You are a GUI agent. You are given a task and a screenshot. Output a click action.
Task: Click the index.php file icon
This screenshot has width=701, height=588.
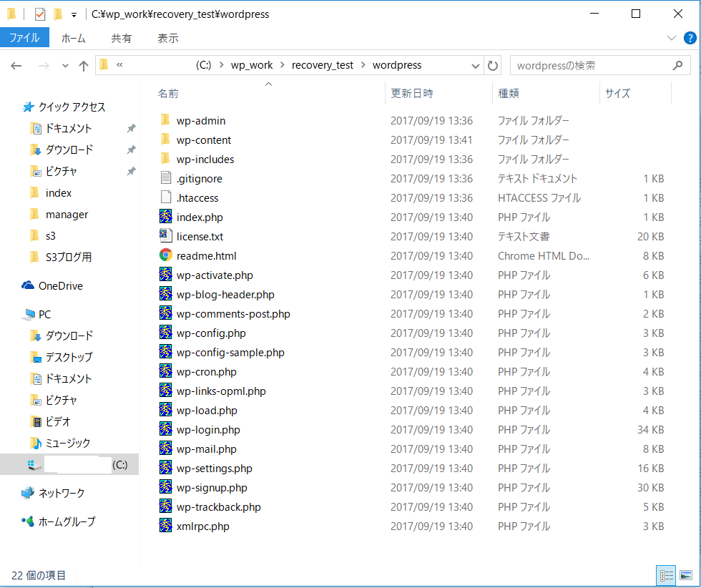tap(165, 217)
